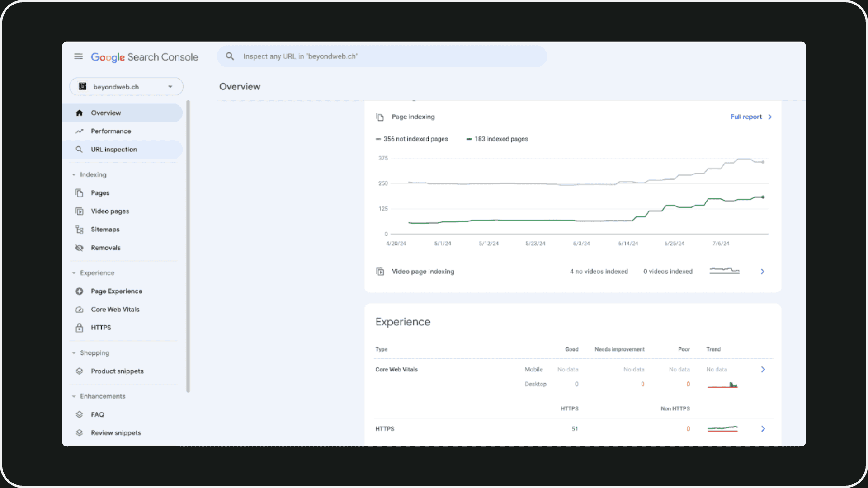This screenshot has width=868, height=488.
Task: Click the 356 not indexed pages legend
Action: tap(412, 139)
